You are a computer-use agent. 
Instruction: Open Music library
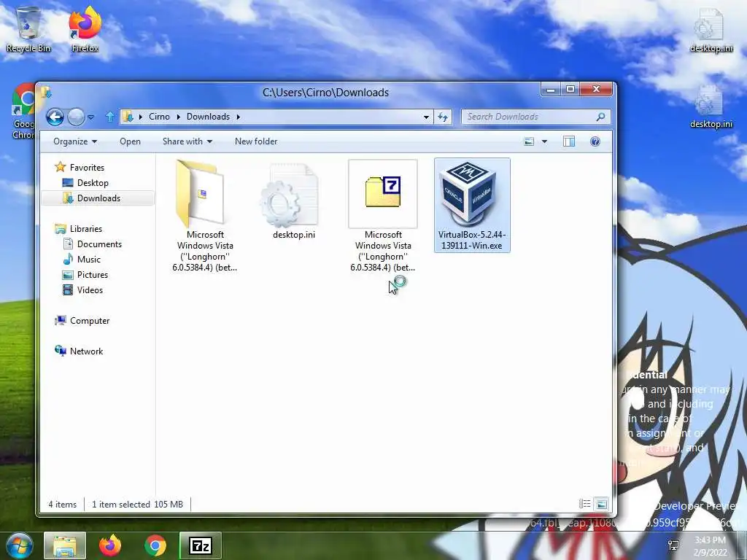click(x=82, y=260)
